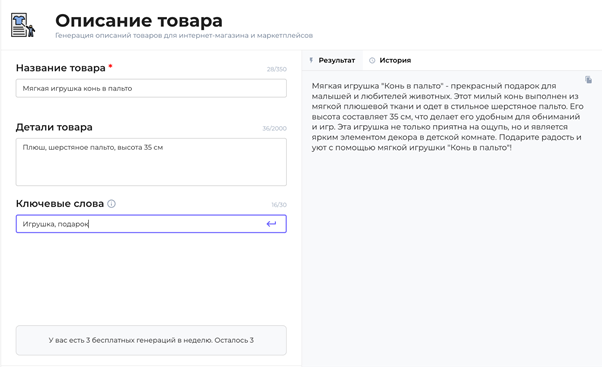Image resolution: width=602 pixels, height=367 pixels.
Task: Click the Описание товара page heading
Action: coord(139,21)
